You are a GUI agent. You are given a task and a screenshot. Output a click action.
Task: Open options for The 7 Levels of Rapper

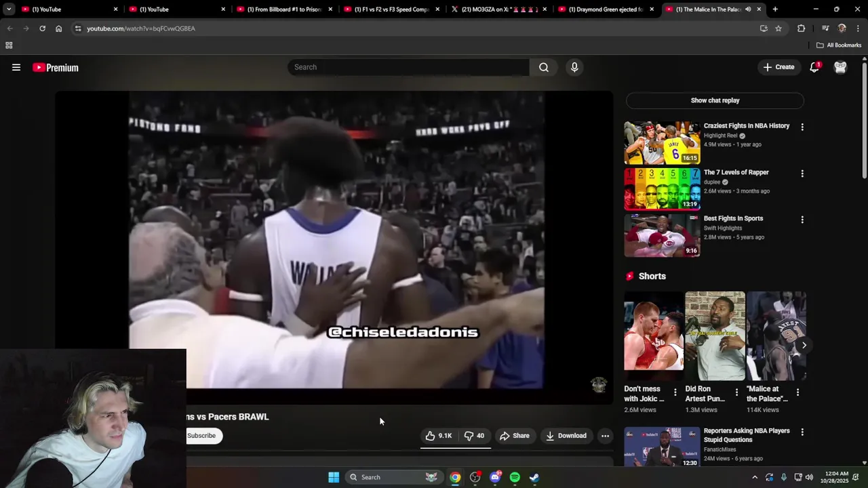click(802, 174)
